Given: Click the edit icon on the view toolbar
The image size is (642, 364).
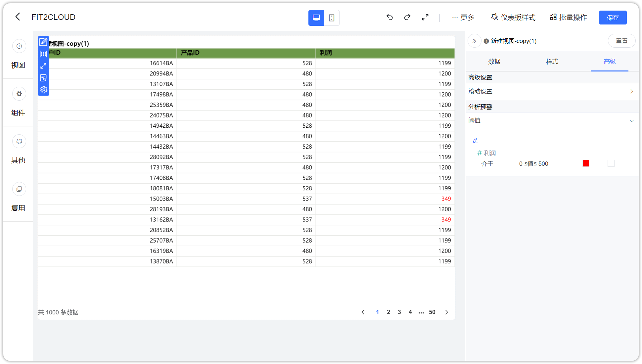Looking at the screenshot, I should 43,42.
